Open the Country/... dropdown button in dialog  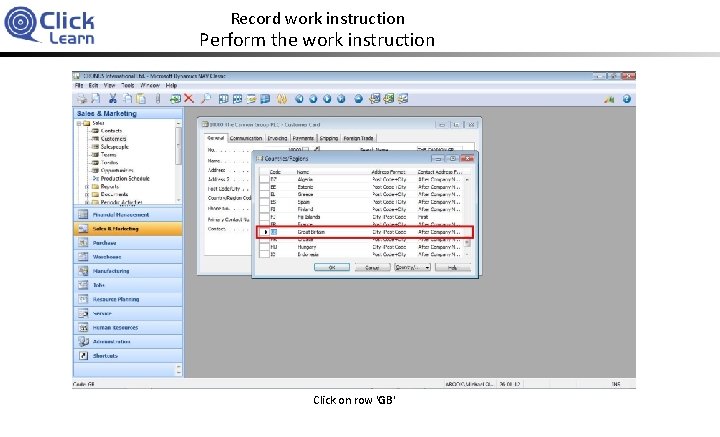tap(412, 267)
